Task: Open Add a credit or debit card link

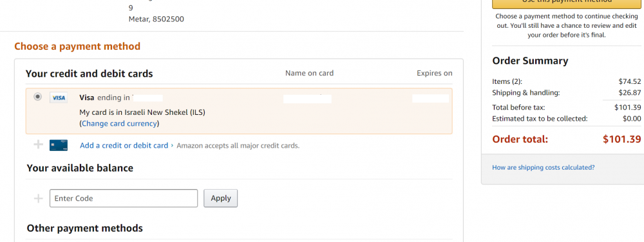Action: click(x=124, y=145)
